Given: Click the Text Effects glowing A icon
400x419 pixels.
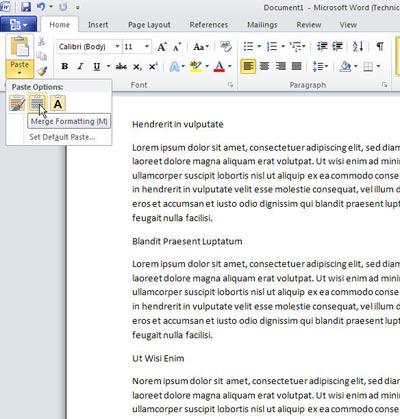Looking at the screenshot, I should 174,66.
